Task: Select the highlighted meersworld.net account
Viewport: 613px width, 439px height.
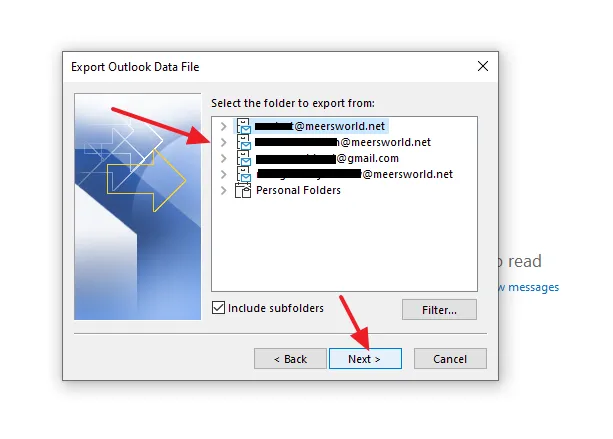Action: (320, 126)
